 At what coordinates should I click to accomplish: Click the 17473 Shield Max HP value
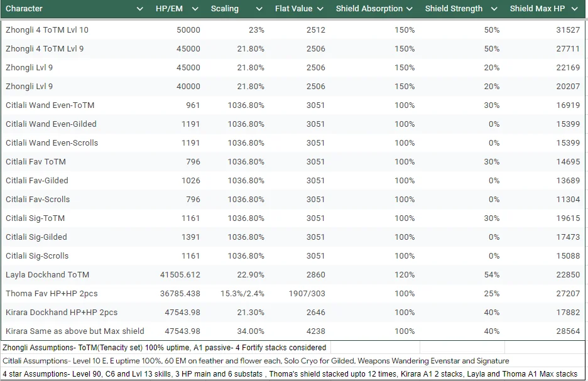[568, 237]
